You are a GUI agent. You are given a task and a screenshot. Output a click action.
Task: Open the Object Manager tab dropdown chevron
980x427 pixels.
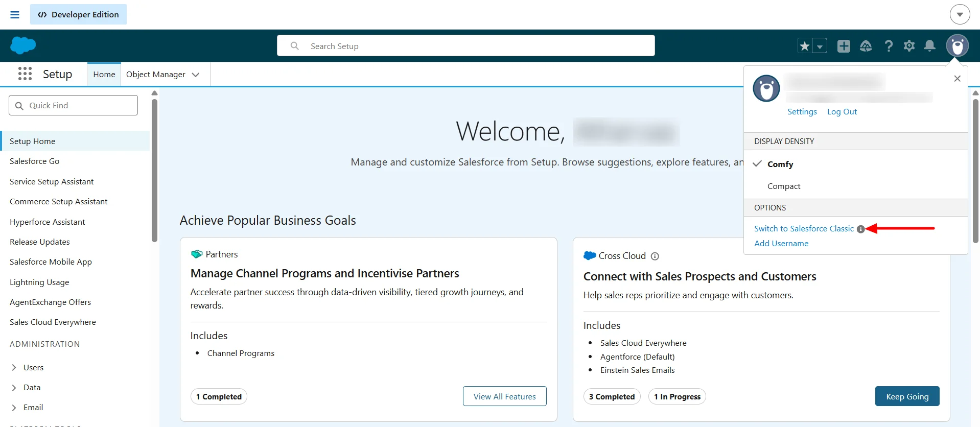click(x=195, y=75)
